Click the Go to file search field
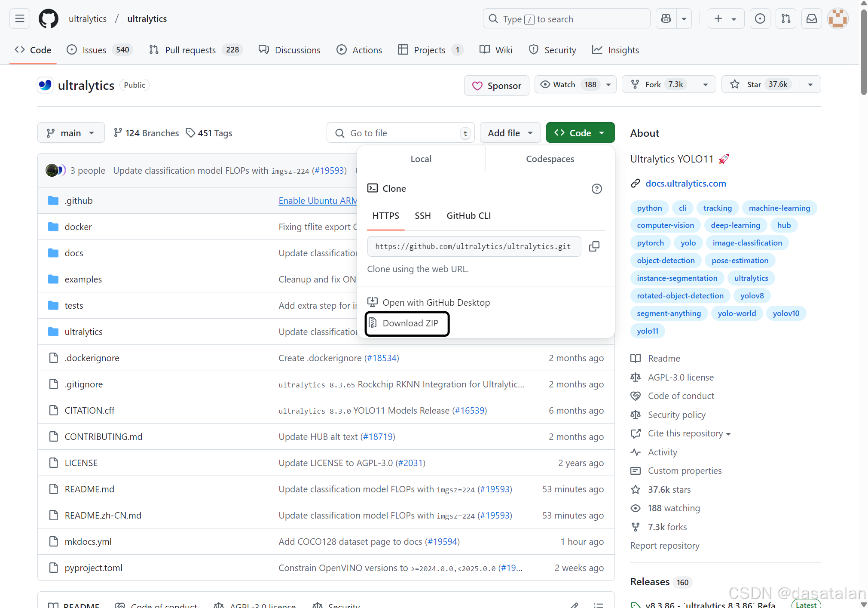Viewport: 868px width, 608px height. pyautogui.click(x=400, y=133)
